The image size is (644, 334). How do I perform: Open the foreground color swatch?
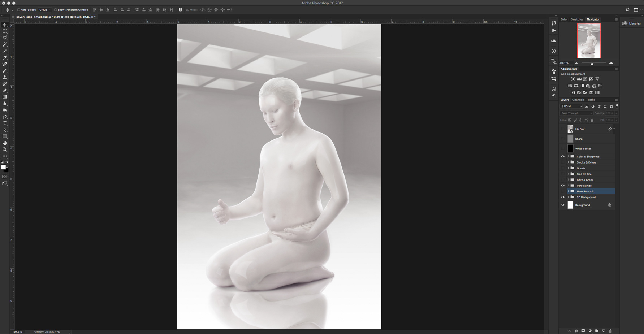click(x=3, y=167)
